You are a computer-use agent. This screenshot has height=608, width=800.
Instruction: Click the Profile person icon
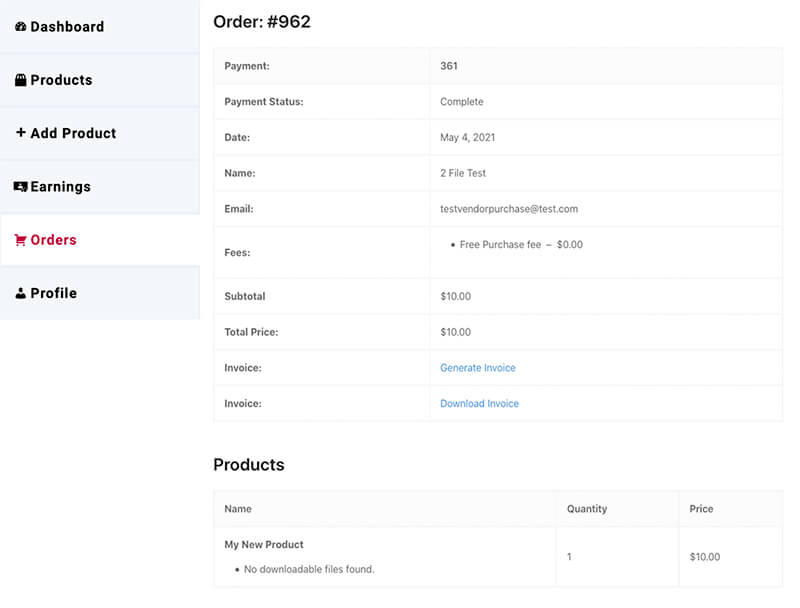point(20,294)
